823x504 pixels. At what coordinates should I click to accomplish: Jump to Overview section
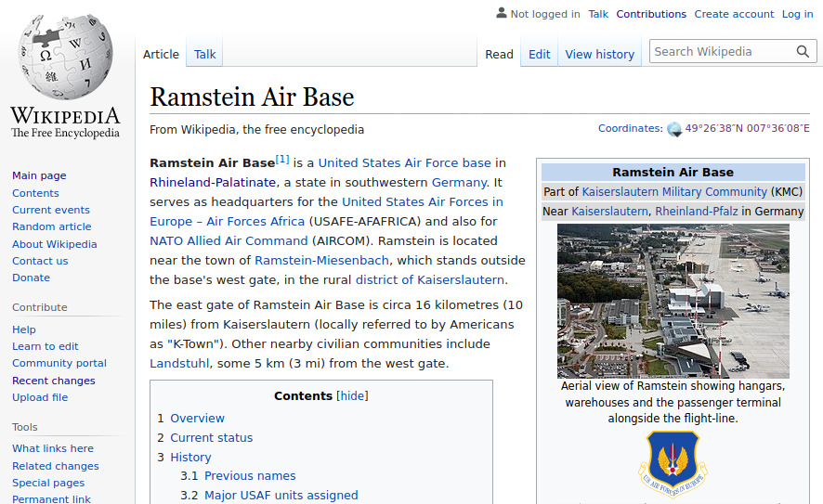coord(197,418)
